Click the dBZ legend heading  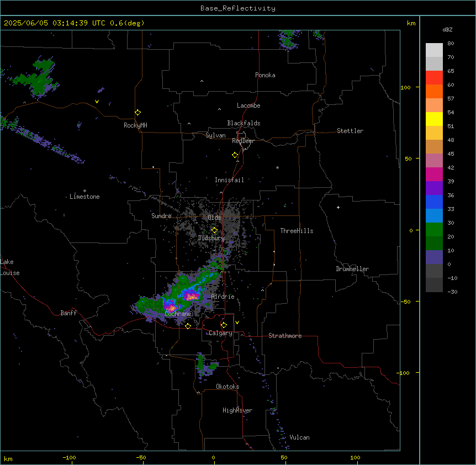pyautogui.click(x=447, y=29)
